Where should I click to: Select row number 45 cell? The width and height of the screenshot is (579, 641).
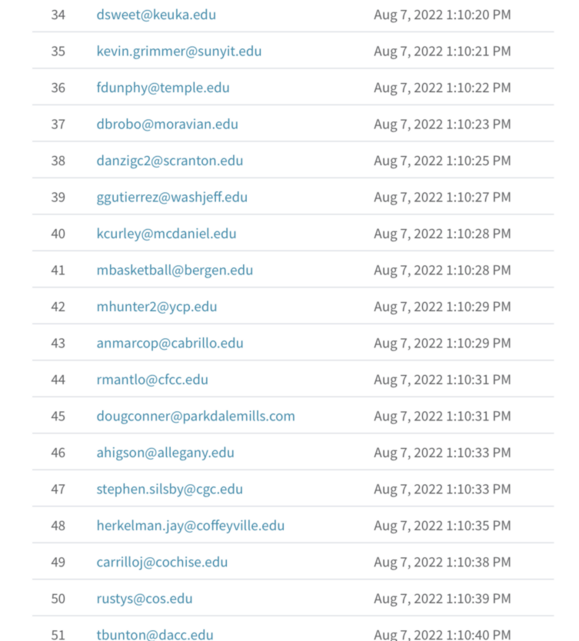(x=58, y=416)
